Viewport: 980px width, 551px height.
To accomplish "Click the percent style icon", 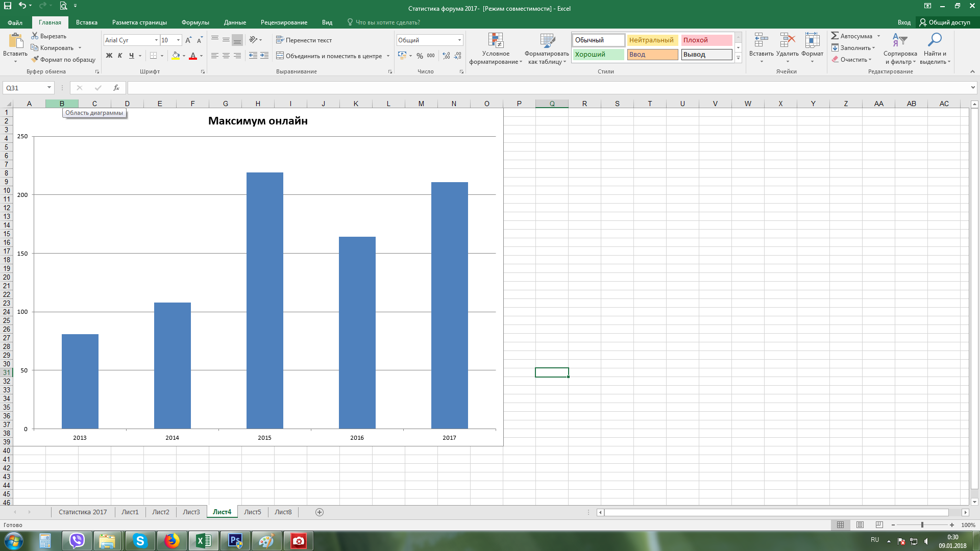I will 420,56.
